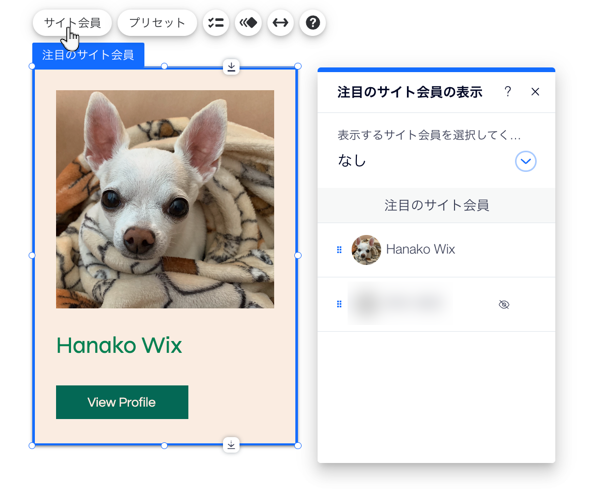Select the Hanako Wix list row name
This screenshot has height=502, width=600.
(x=421, y=249)
